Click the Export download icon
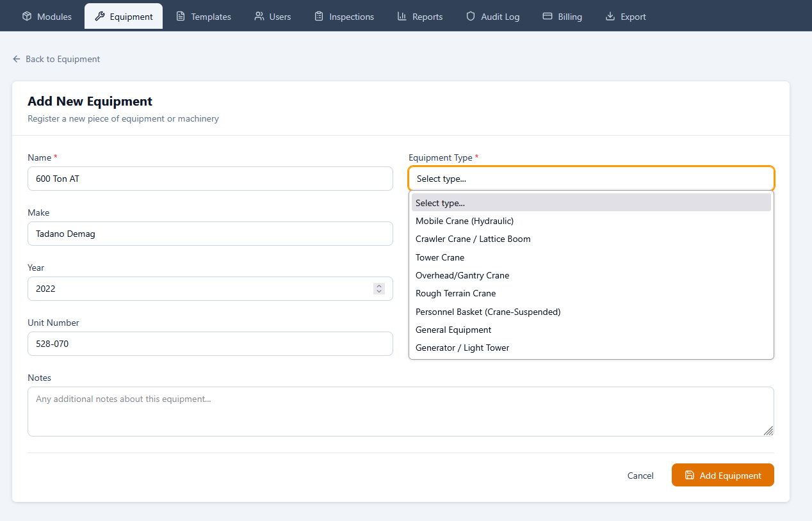The width and height of the screenshot is (812, 521). click(608, 16)
